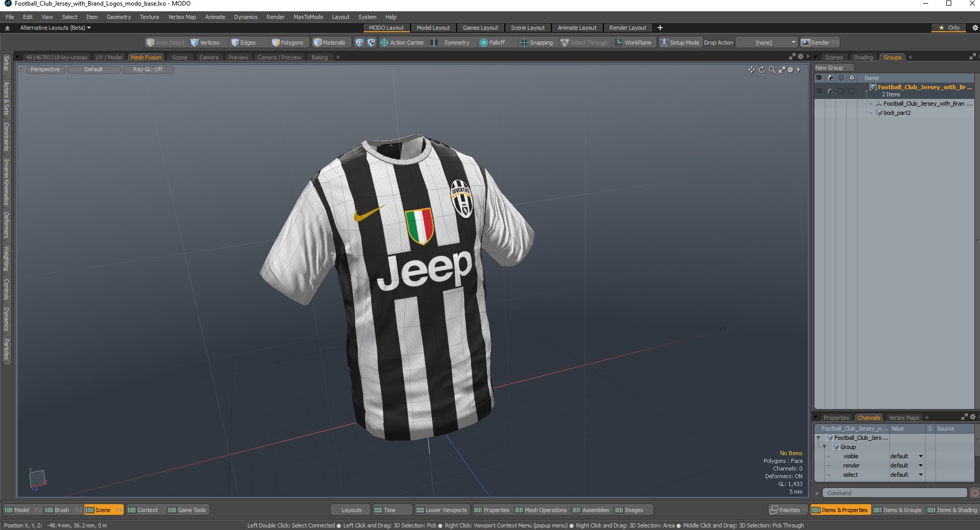Open the render channel default dropdown
The image size is (980, 530).
click(x=906, y=465)
